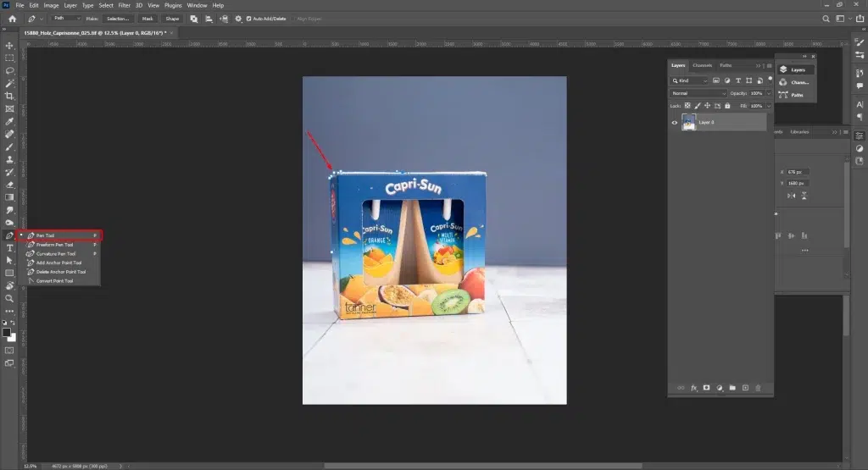Screen dimensions: 868x470
Task: Toggle lock all padlock icon
Action: point(727,106)
